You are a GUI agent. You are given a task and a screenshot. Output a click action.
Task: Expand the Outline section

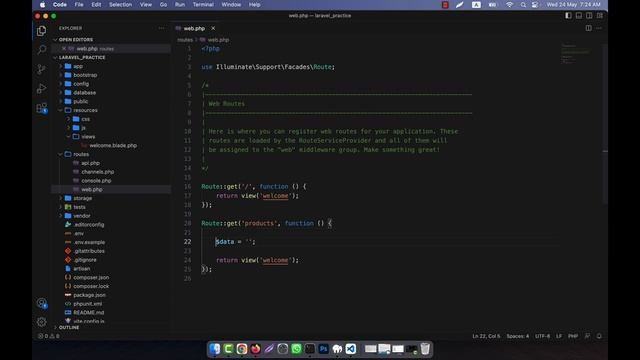coord(69,328)
